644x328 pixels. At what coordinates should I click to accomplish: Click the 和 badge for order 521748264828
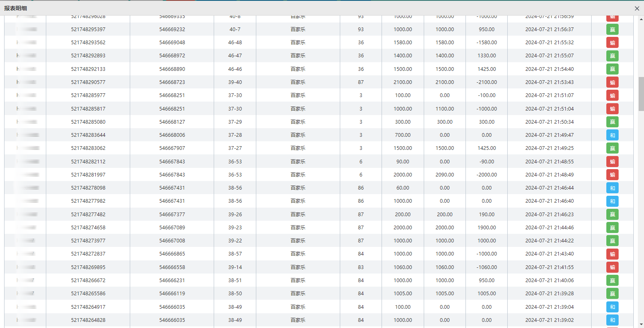point(612,320)
